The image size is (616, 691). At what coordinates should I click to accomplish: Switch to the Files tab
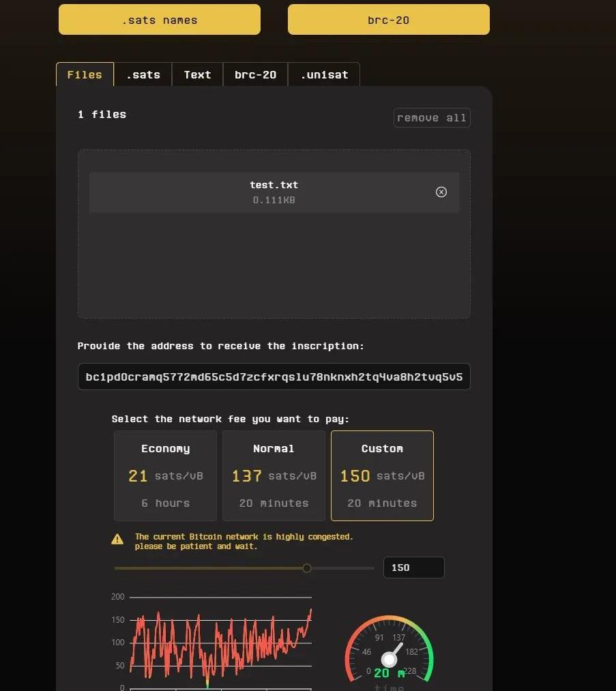point(85,75)
